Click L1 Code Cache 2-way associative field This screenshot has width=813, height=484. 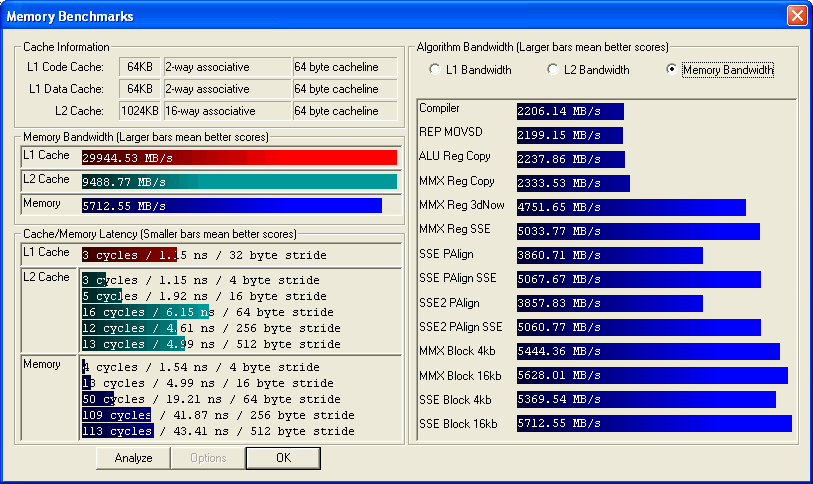point(228,67)
